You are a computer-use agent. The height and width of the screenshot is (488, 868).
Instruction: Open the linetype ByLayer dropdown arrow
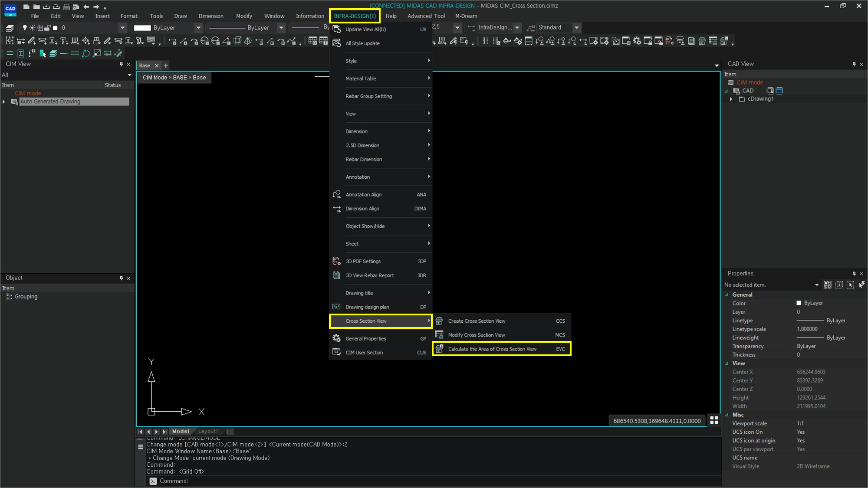click(x=281, y=28)
